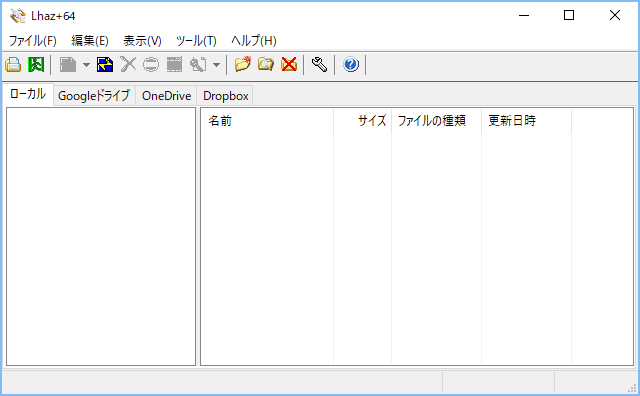The height and width of the screenshot is (396, 640).
Task: Select the ローカル tab
Action: [x=28, y=94]
